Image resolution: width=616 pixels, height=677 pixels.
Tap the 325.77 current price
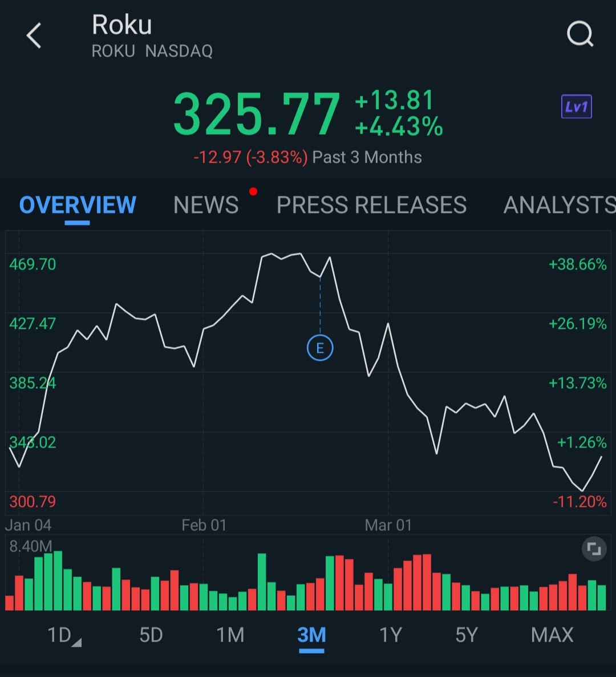click(257, 114)
